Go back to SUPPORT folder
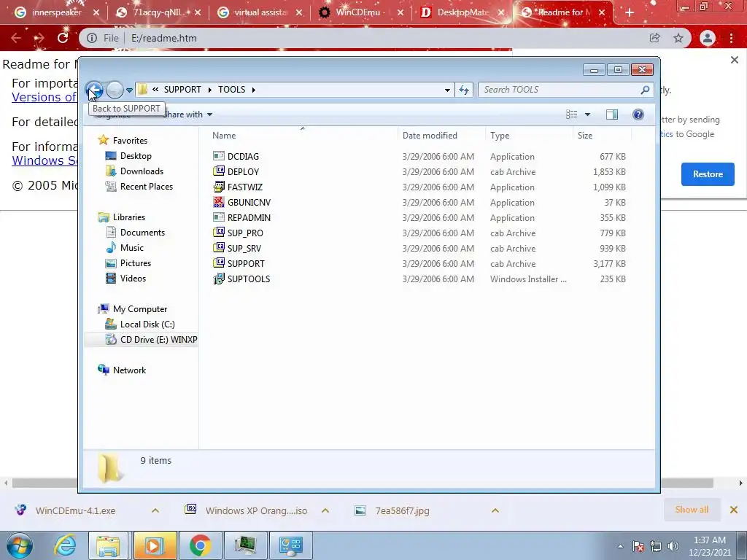 click(x=94, y=90)
